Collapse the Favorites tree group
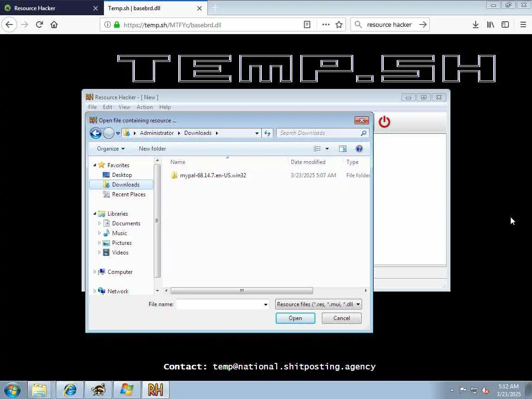The height and width of the screenshot is (399, 532). pos(95,165)
